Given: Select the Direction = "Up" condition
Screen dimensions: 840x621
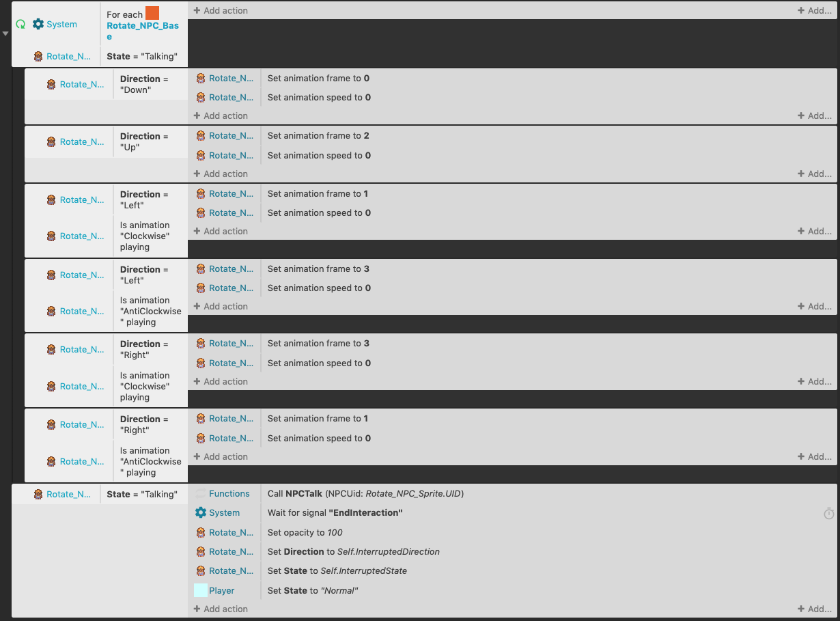Looking at the screenshot, I should tap(143, 141).
